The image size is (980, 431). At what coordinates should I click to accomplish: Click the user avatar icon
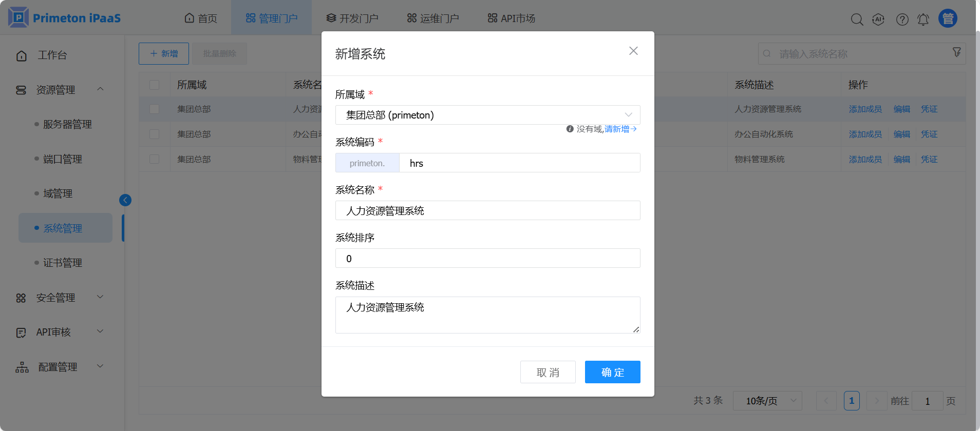click(x=948, y=18)
